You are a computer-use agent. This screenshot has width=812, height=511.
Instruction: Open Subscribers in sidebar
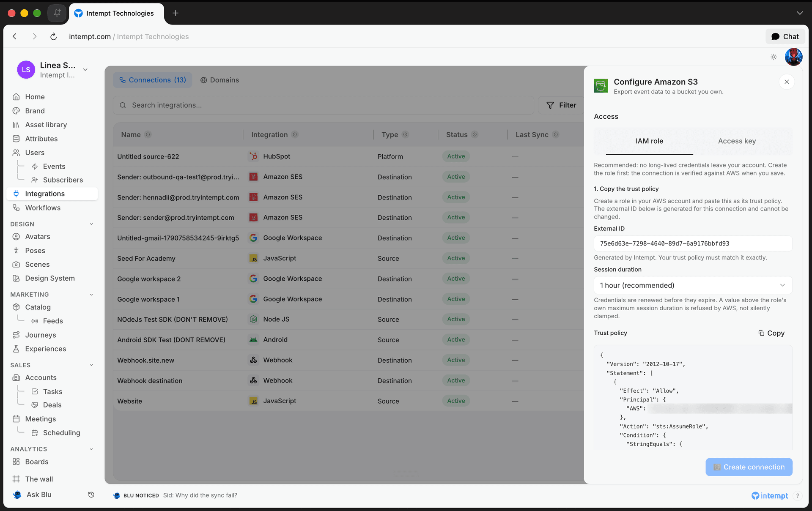[63, 180]
